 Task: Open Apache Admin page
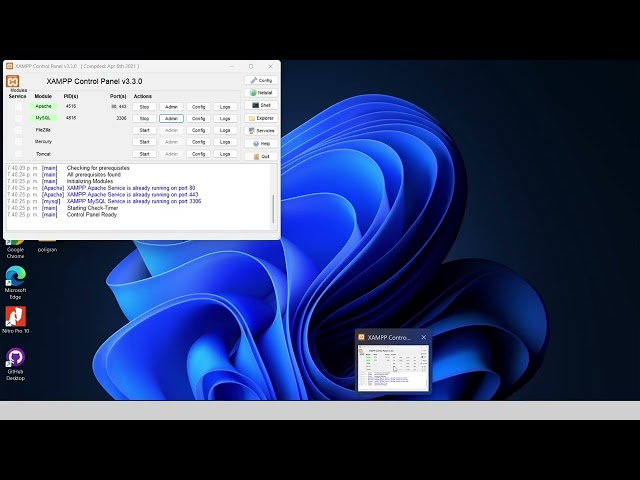point(171,107)
